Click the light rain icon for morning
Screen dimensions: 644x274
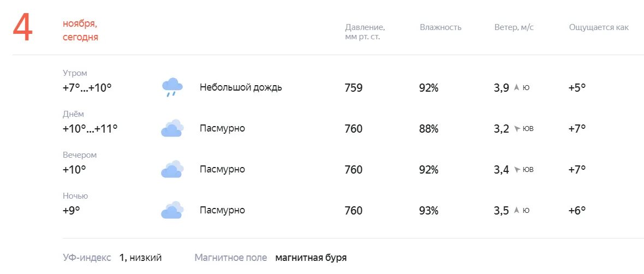point(172,87)
